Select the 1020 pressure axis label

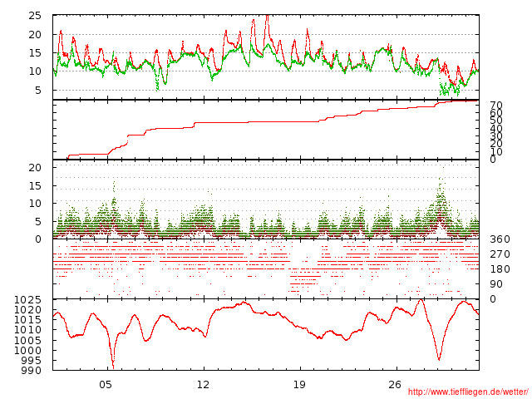[27, 309]
